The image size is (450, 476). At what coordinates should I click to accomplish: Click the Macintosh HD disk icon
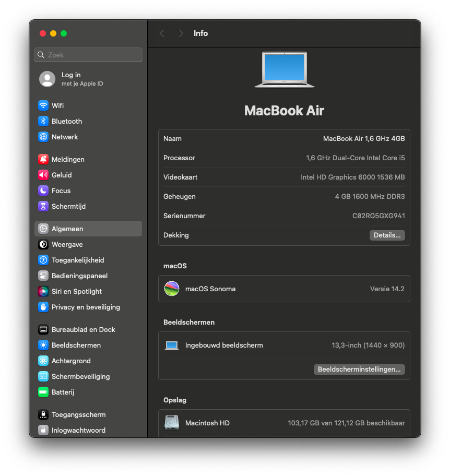pos(172,423)
